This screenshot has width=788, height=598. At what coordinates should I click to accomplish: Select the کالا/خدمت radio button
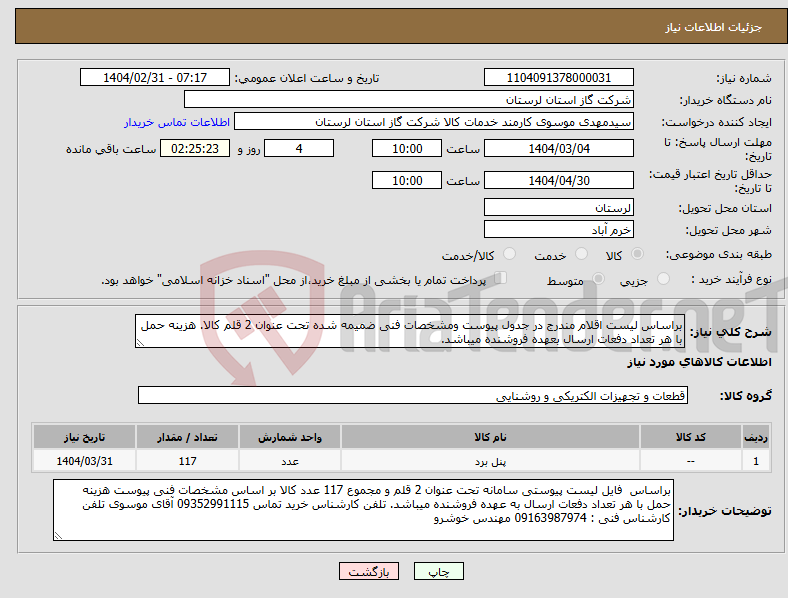[510, 254]
